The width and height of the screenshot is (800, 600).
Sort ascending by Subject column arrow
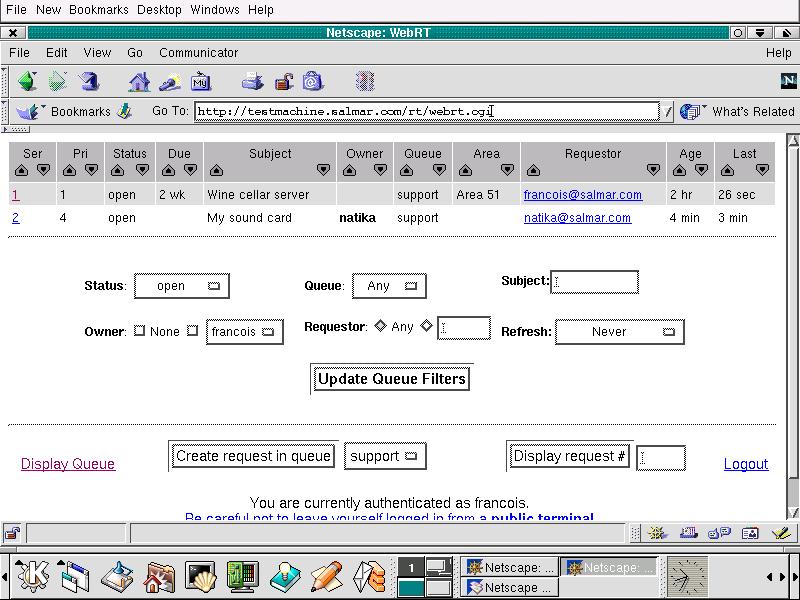(x=216, y=170)
